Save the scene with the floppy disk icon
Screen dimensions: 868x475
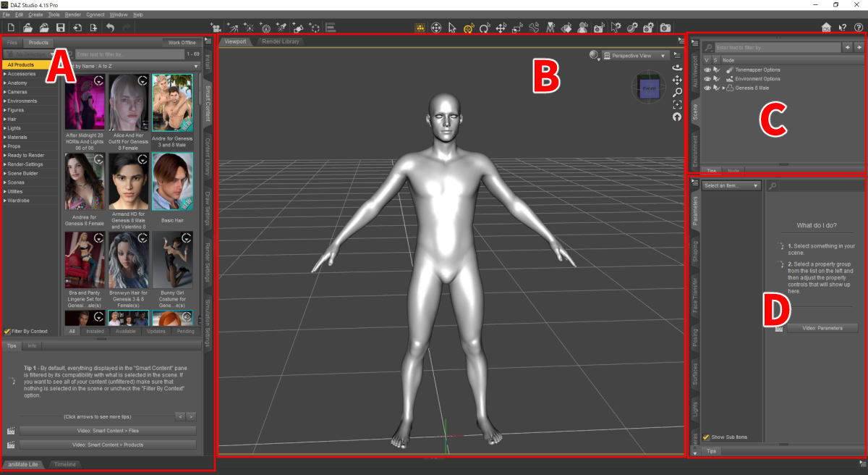(x=61, y=28)
